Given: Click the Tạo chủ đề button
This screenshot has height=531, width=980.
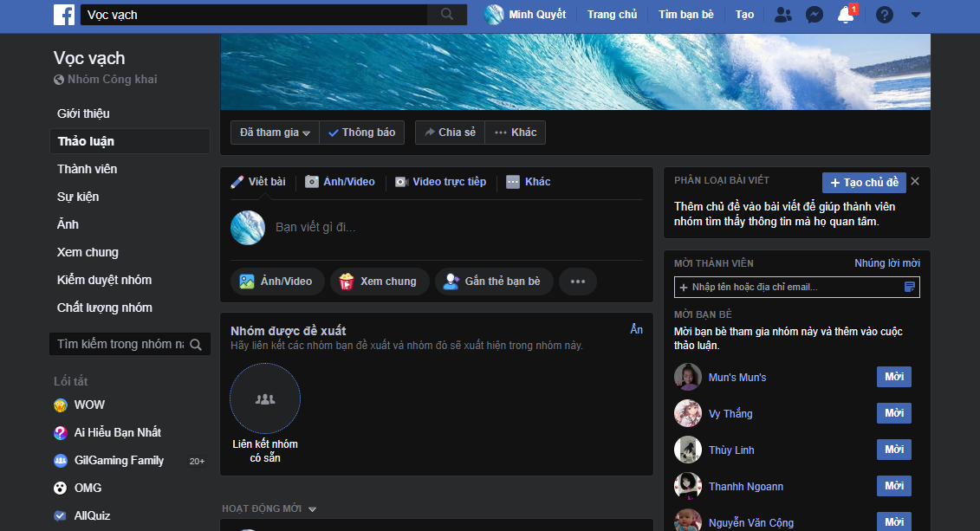Looking at the screenshot, I should coord(864,183).
